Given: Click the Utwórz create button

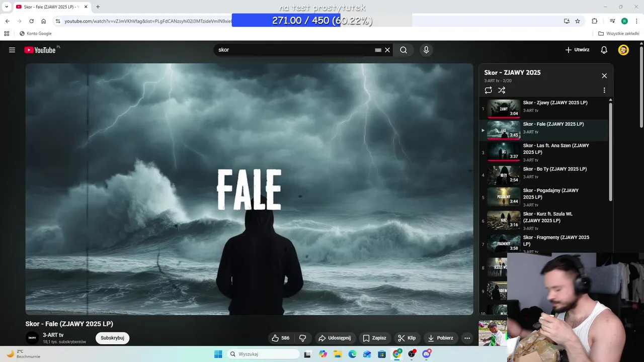Looking at the screenshot, I should click(577, 50).
